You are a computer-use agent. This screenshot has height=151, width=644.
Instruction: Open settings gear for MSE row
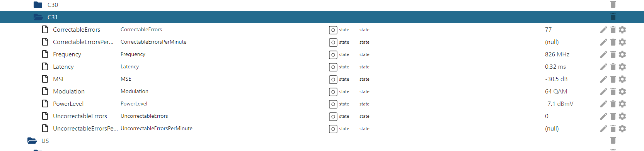coord(622,79)
